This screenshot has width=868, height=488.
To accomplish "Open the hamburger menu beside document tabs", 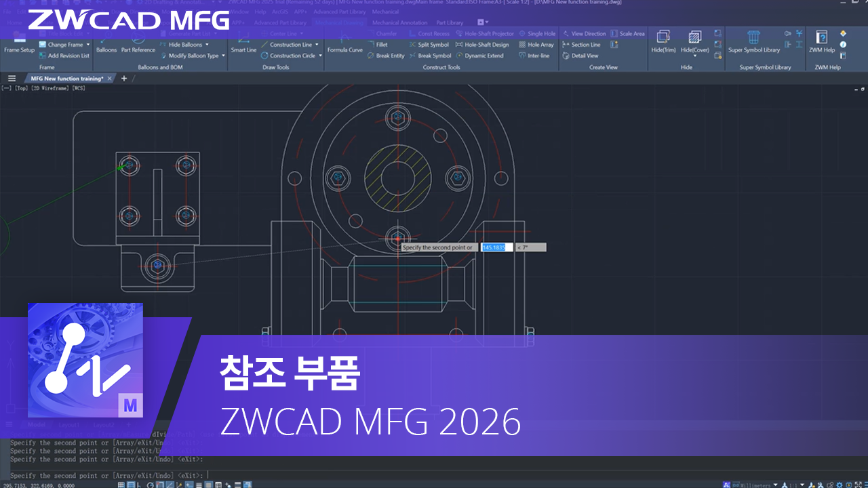I will (x=12, y=79).
